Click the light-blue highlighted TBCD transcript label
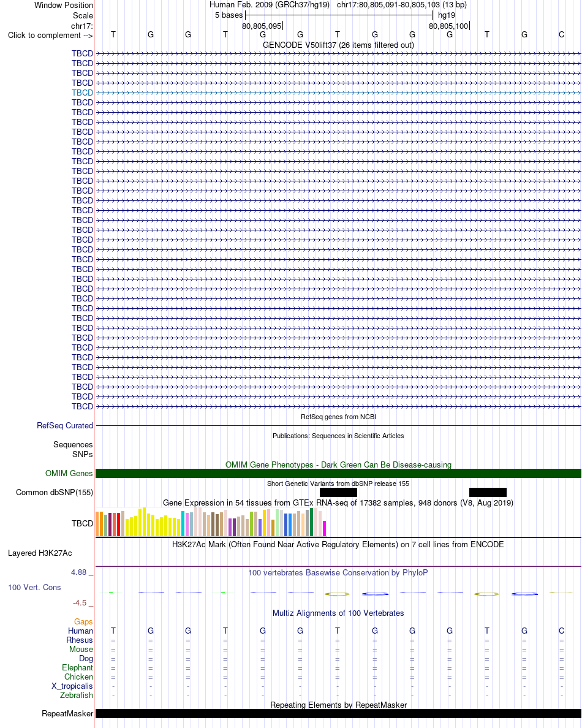 pyautogui.click(x=82, y=93)
